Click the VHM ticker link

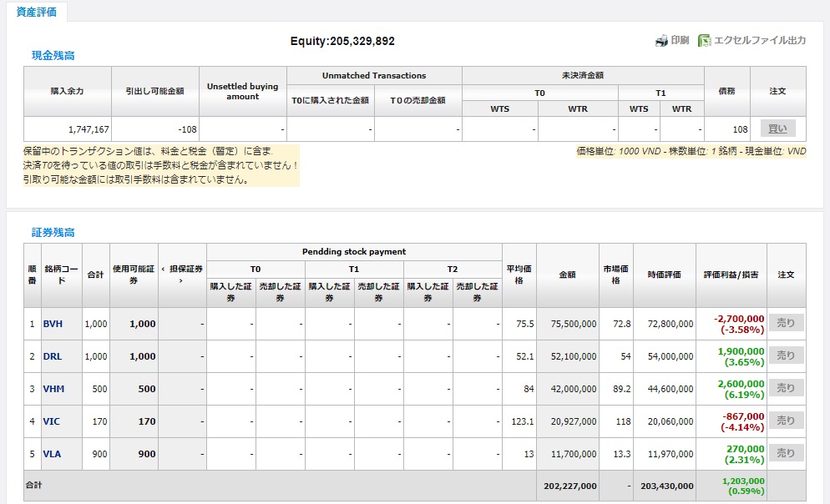point(53,389)
